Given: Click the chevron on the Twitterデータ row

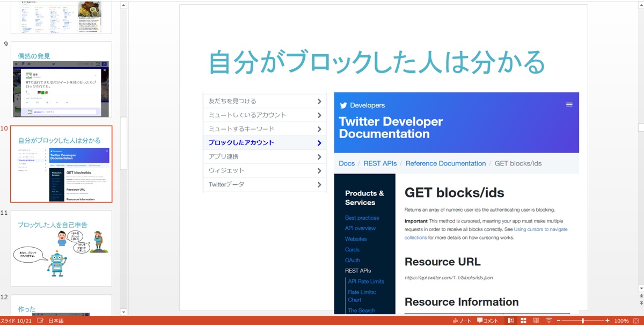Looking at the screenshot, I should (319, 185).
